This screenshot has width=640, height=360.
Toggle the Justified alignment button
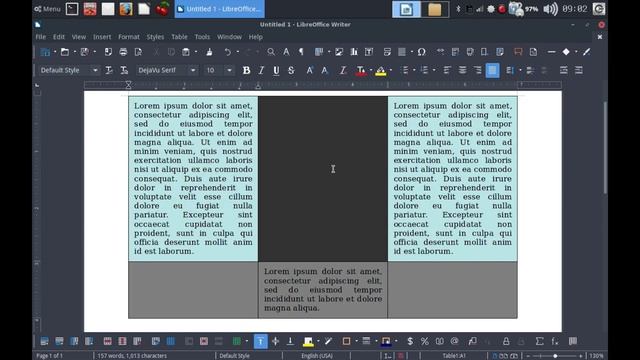pos(492,70)
